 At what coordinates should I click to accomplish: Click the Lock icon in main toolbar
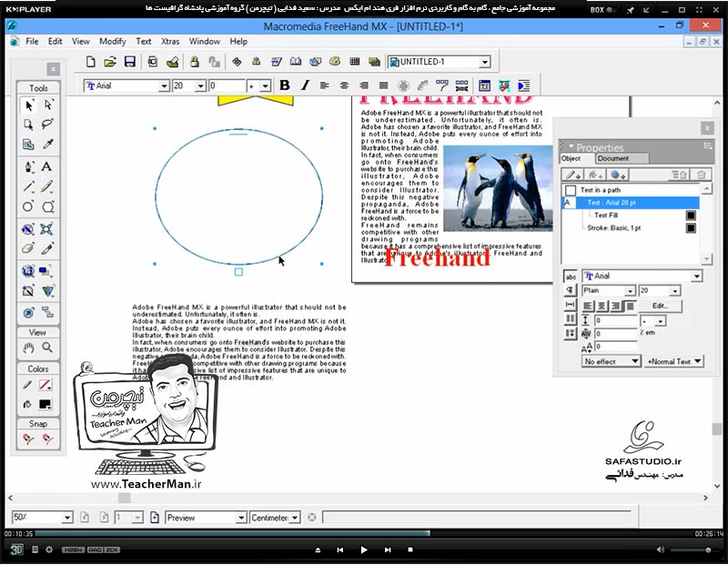[x=195, y=62]
